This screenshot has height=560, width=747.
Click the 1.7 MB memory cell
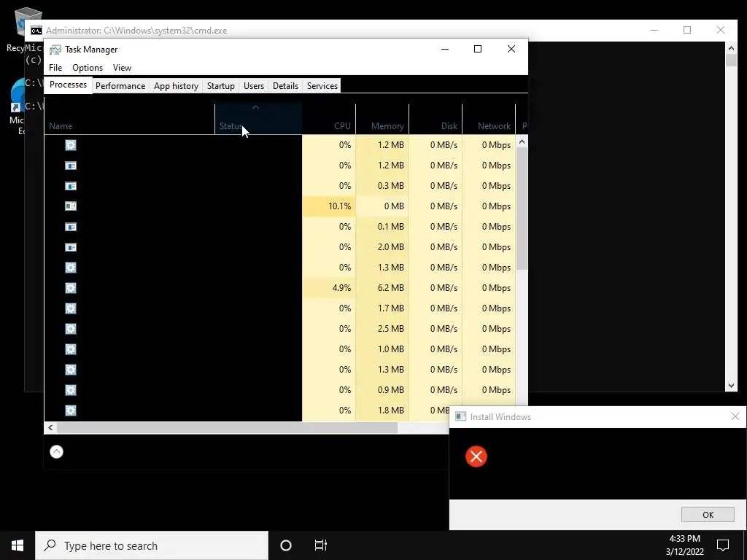[382, 308]
